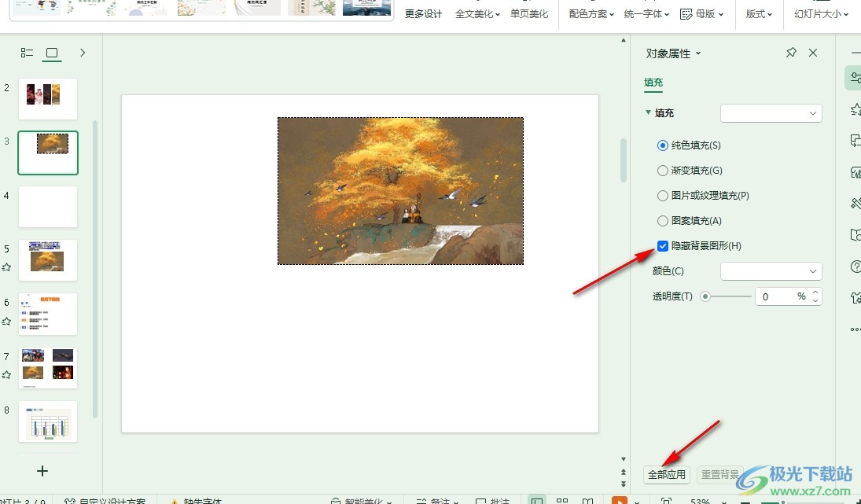Pin the 对象属性 panel

coord(791,53)
